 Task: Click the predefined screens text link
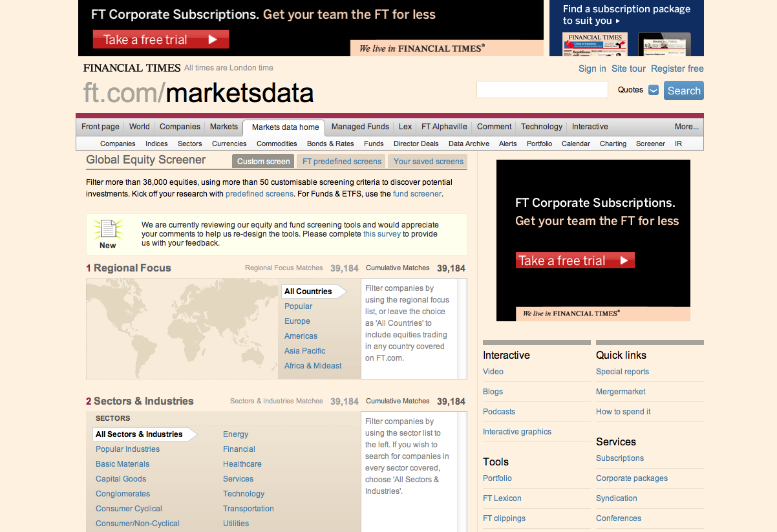coord(259,193)
